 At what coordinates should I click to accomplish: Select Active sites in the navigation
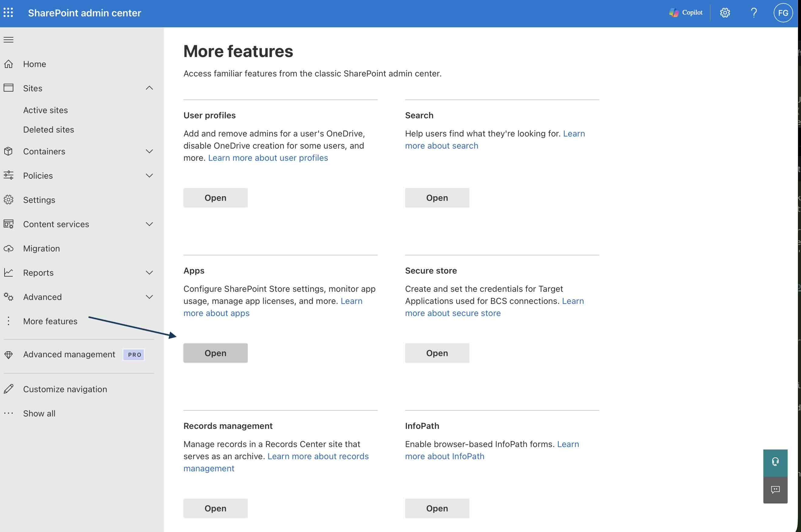(x=45, y=110)
